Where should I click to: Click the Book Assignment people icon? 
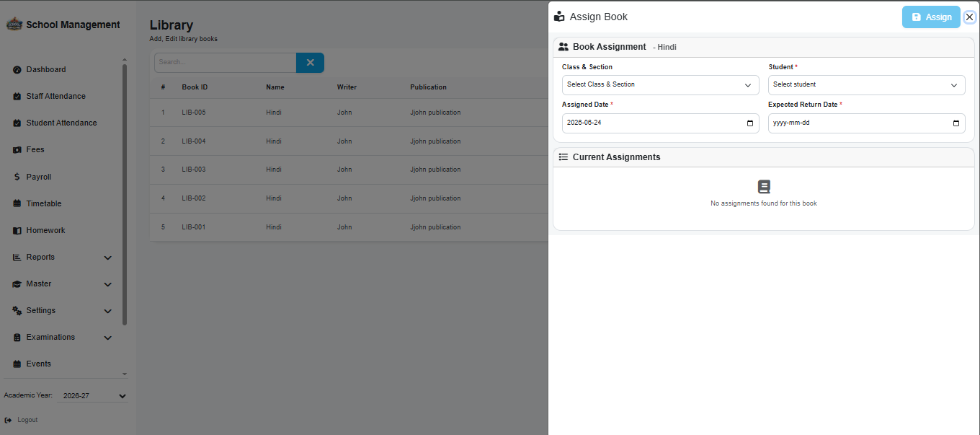coord(563,47)
